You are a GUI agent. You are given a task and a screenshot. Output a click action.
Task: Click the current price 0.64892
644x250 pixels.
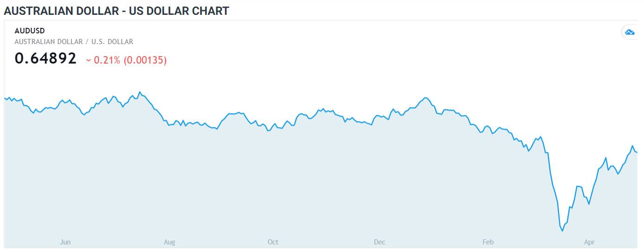click(46, 58)
